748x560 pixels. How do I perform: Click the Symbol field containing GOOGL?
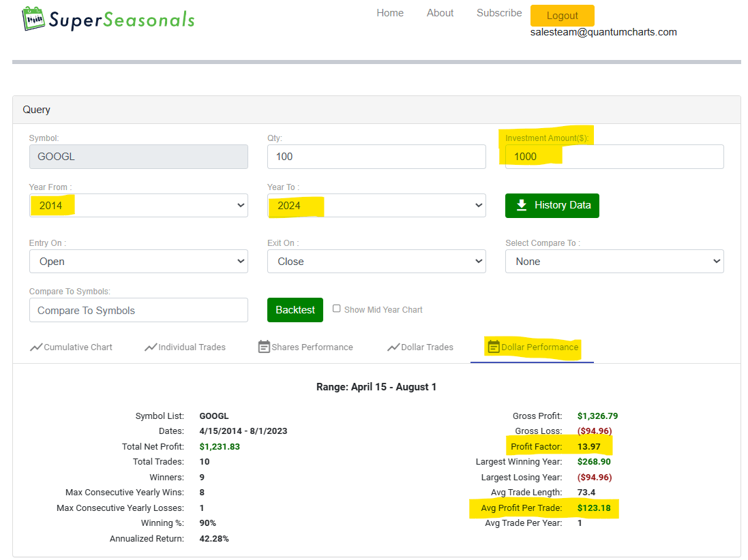(138, 156)
